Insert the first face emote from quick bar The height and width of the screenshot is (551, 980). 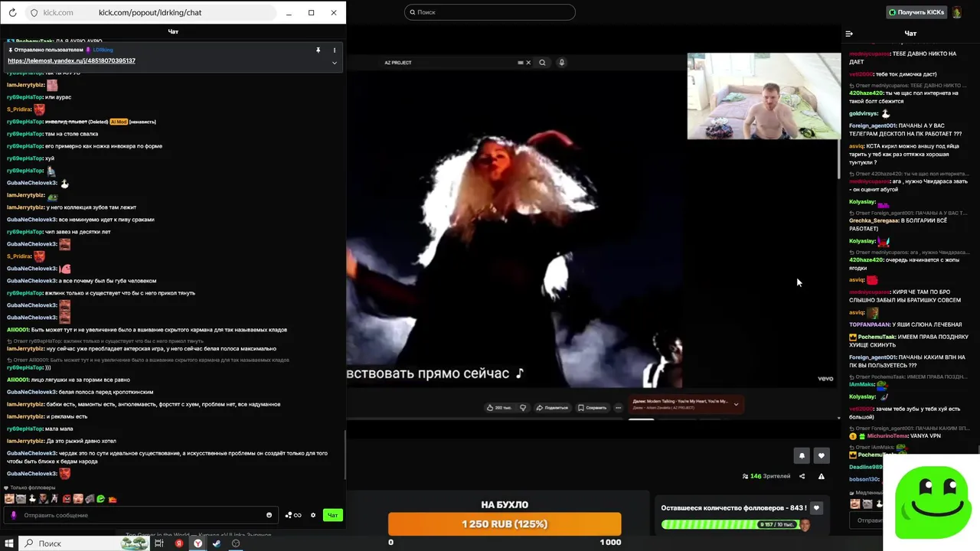coord(8,499)
